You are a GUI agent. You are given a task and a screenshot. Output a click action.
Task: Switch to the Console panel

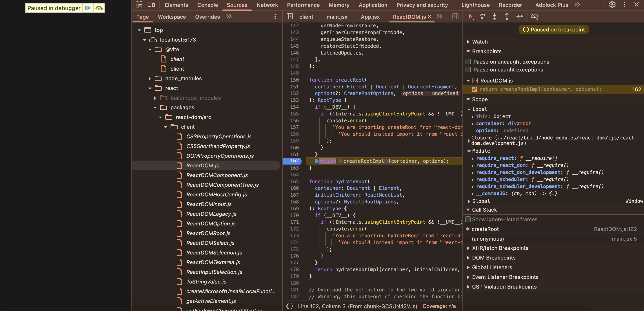[x=207, y=5]
